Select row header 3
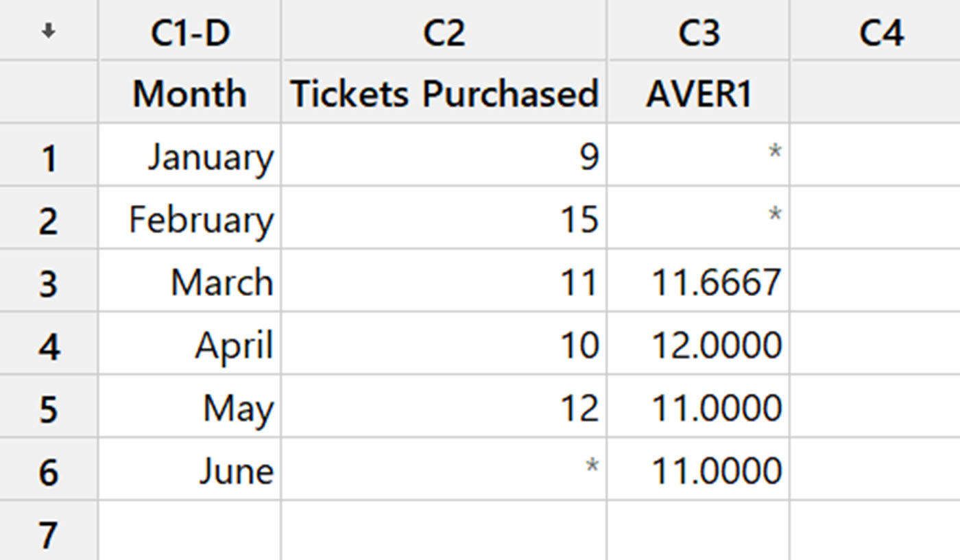 click(49, 281)
